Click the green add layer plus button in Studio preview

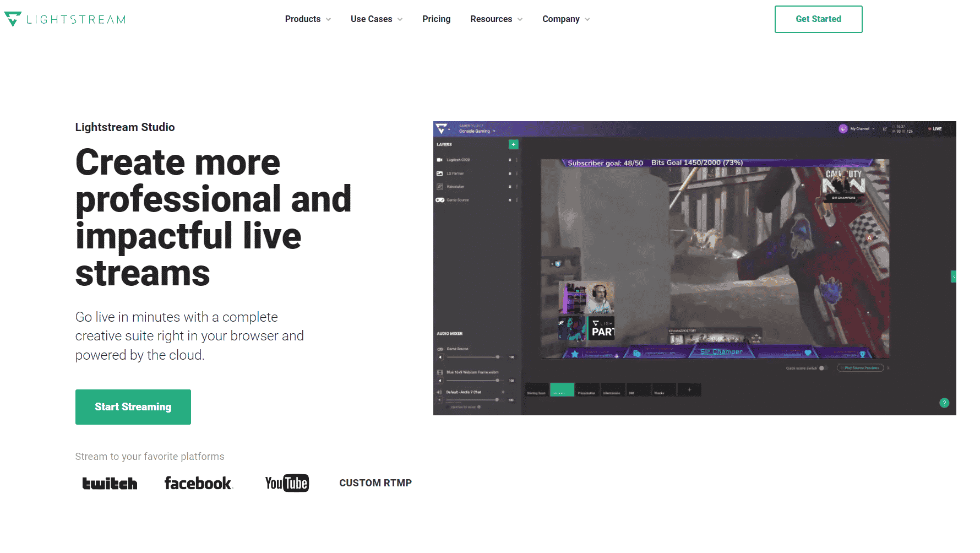[513, 144]
